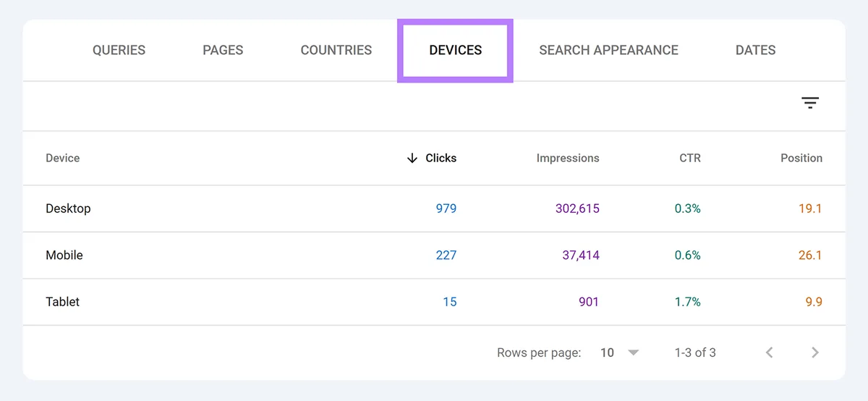Click Tablet impressions value 901
Viewport: 868px width, 401px height.
coord(589,301)
